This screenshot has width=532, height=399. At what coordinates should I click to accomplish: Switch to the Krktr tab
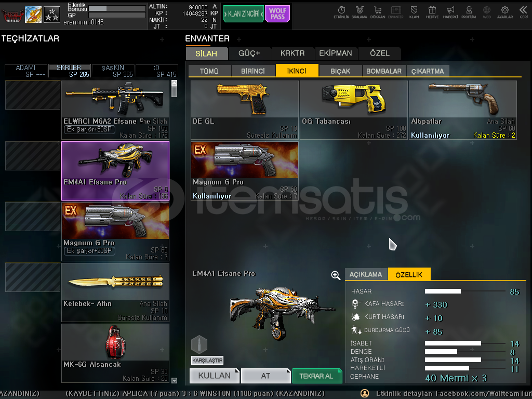(x=292, y=54)
